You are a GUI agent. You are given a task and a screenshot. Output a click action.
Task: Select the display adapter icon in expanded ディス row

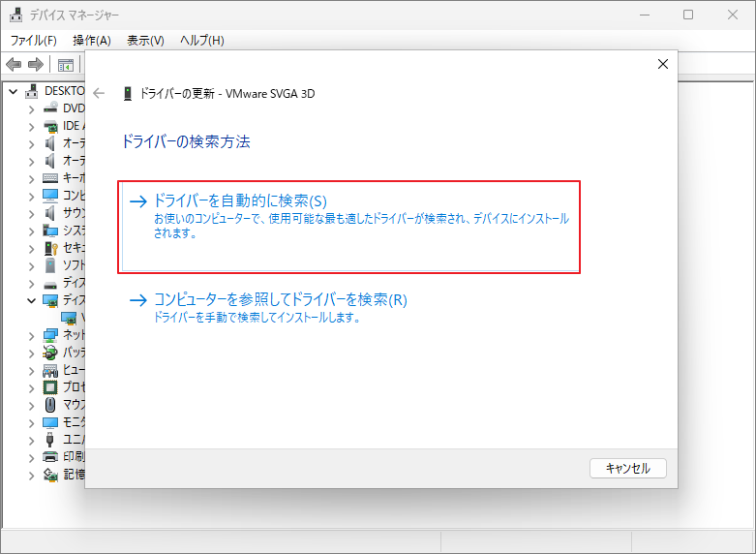50,300
